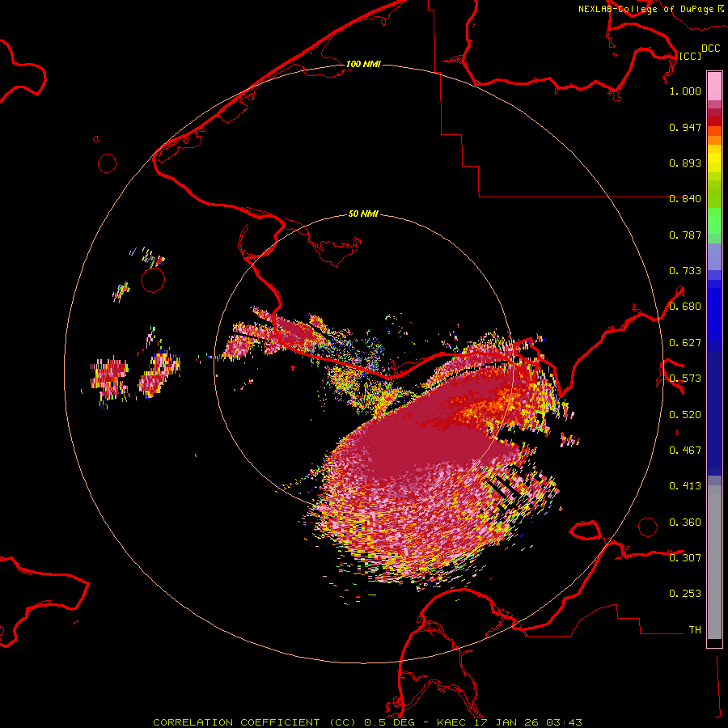Click the 1.000 value on color scale
Image resolution: width=728 pixels, height=728 pixels.
685,91
